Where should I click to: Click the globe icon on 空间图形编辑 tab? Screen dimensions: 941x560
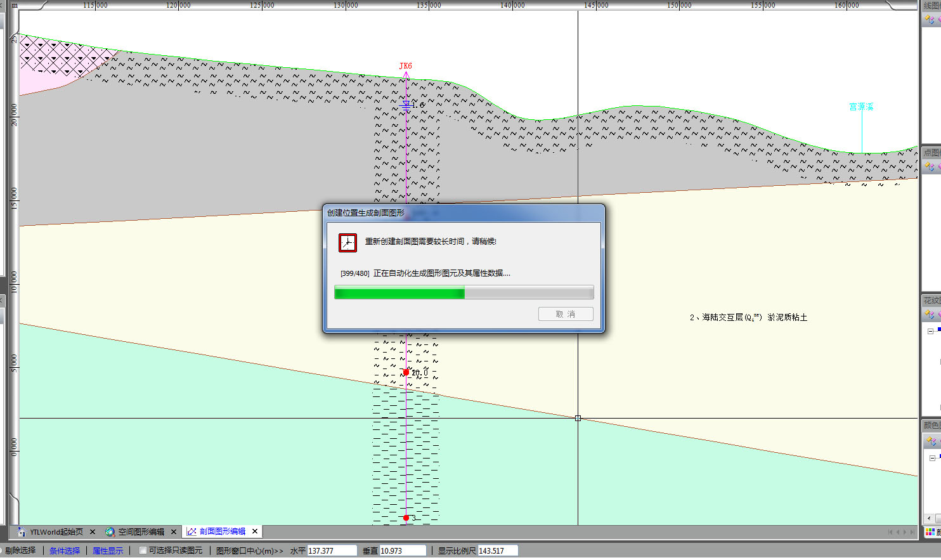[110, 531]
